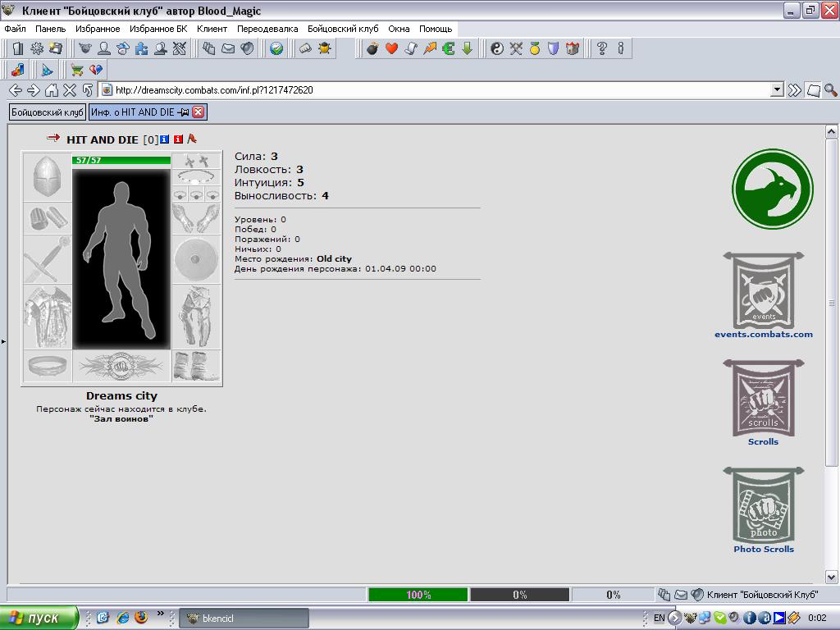This screenshot has height=630, width=840.
Task: Click the yin-yang toolbar icon
Action: click(497, 48)
